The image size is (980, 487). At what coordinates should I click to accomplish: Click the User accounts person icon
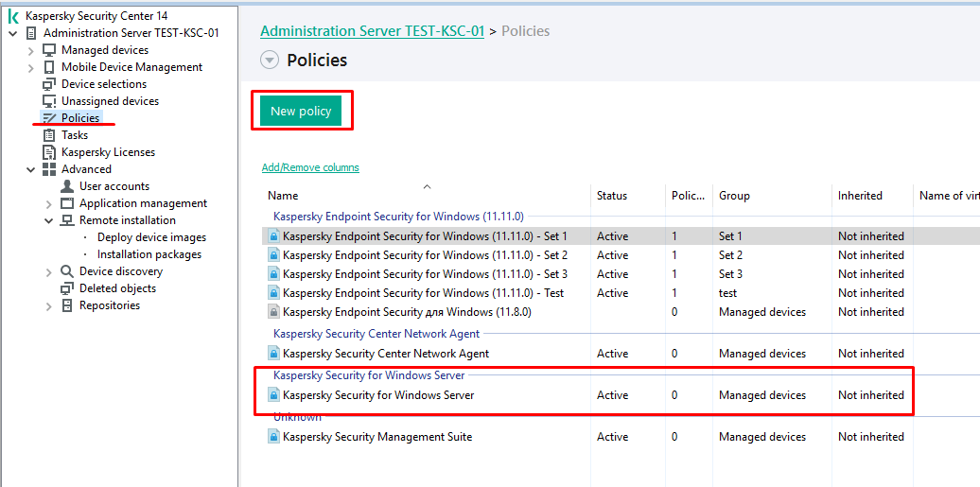[67, 186]
